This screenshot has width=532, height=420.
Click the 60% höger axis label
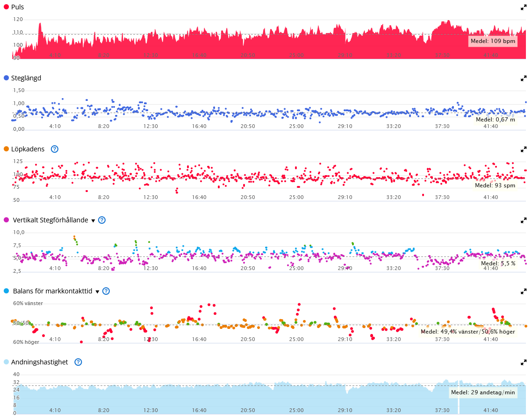coord(26,342)
